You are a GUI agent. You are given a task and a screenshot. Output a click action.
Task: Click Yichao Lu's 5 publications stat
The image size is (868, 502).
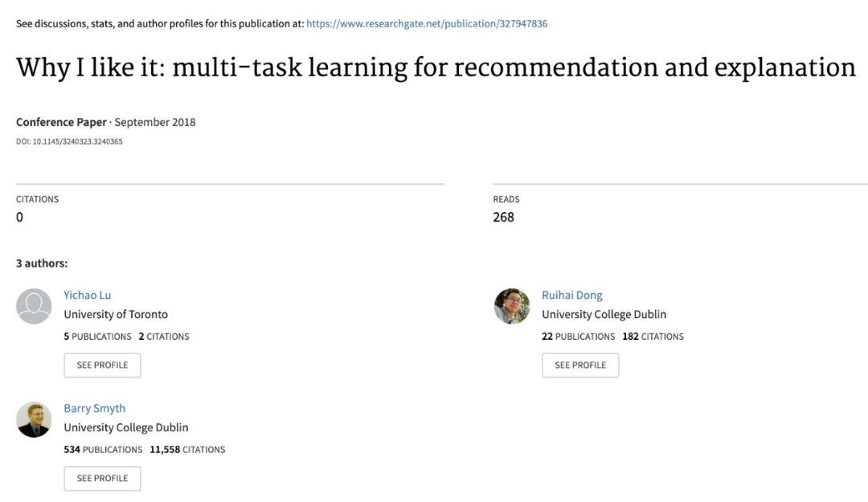pos(97,337)
